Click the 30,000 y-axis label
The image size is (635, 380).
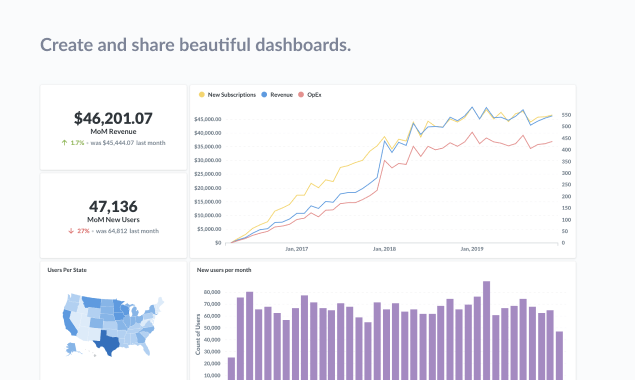(212, 352)
